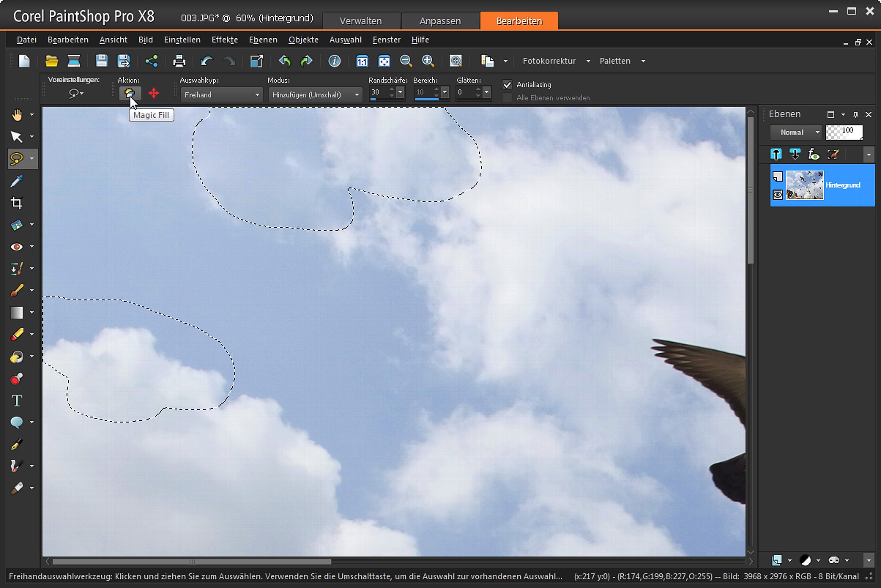Switch to the Verwalten tab
The width and height of the screenshot is (881, 588).
[361, 21]
